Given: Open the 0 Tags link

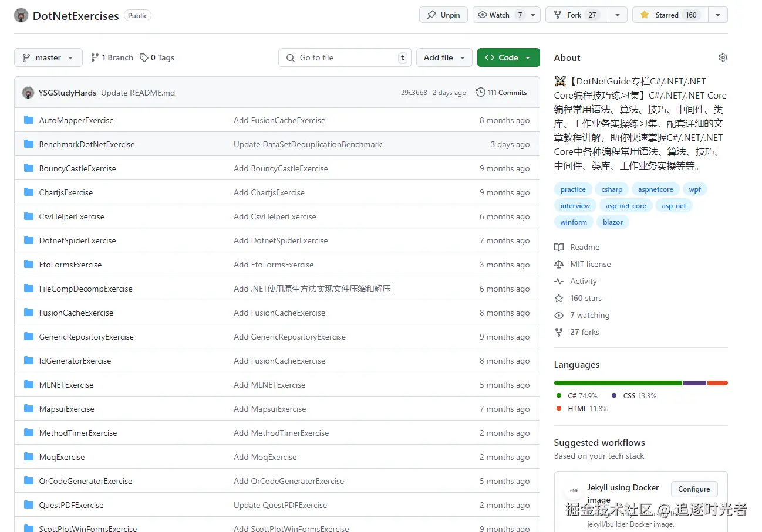Looking at the screenshot, I should (x=157, y=57).
